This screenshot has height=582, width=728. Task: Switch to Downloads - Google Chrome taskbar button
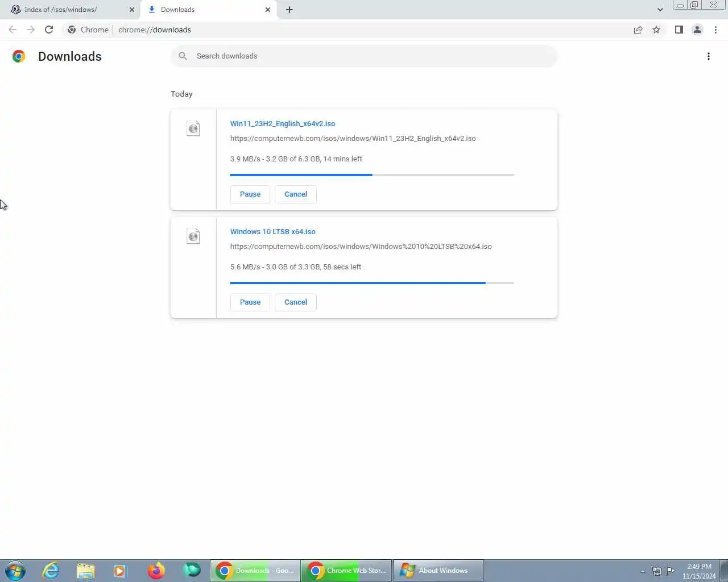255,571
